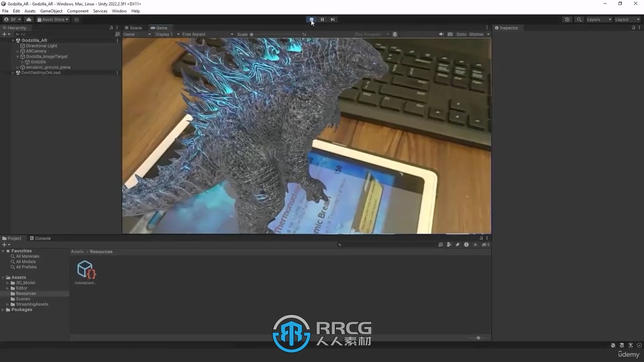
Task: Select the Inspector tab
Action: [x=506, y=28]
